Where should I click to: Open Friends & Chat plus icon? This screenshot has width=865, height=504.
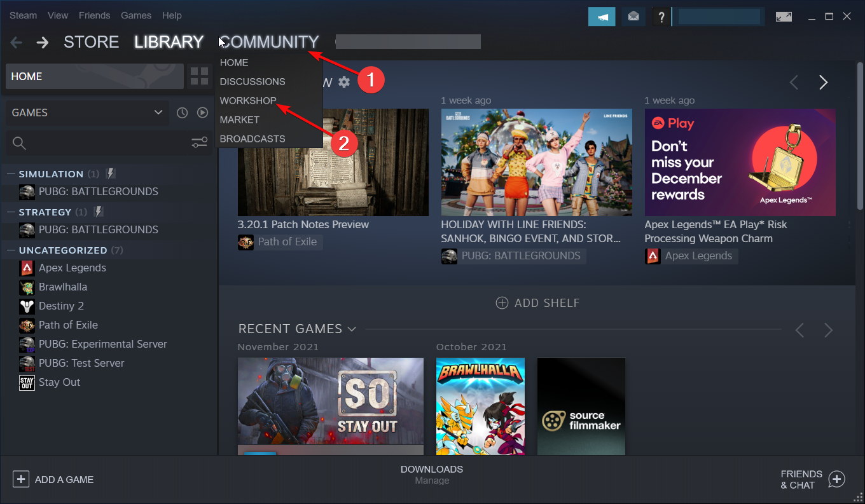[x=837, y=479]
